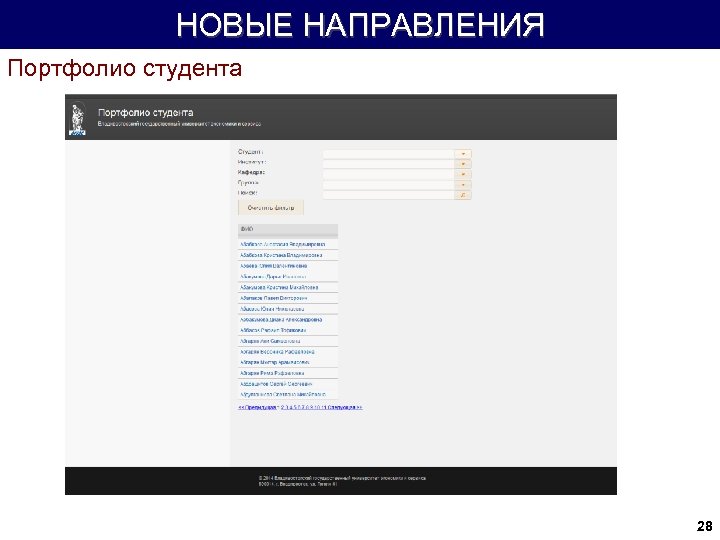Open Абабкова Кристина Владимировна's portfolio
Screen dimensions: 720x540
click(281, 255)
